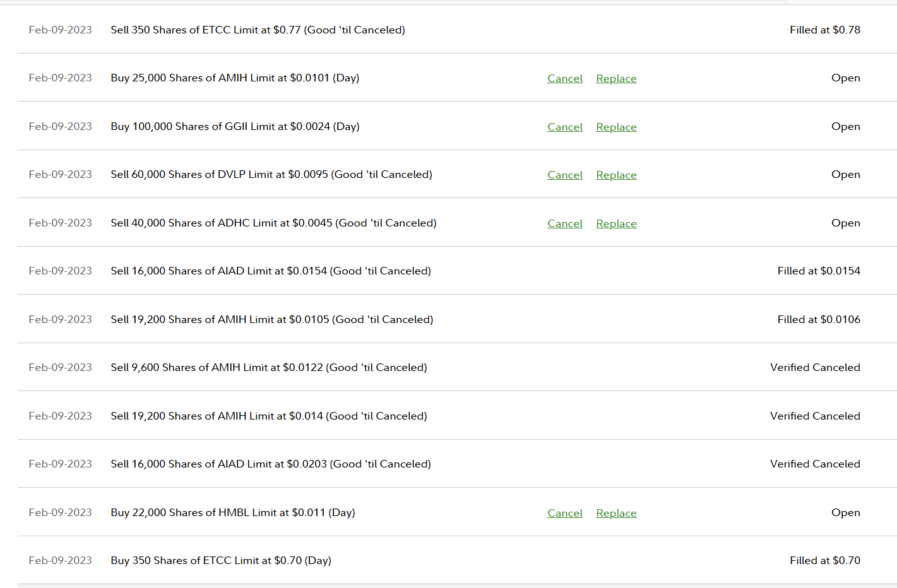
Task: Replace the HMBL buy order
Action: point(616,513)
